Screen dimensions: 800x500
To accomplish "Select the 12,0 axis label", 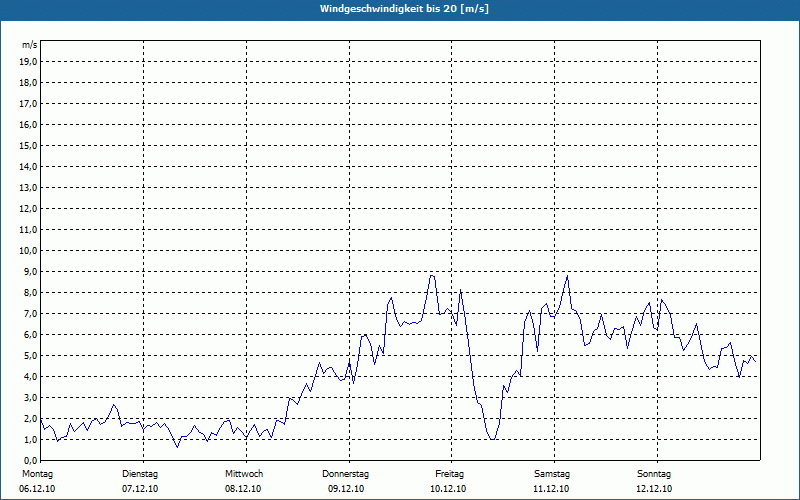I will pyautogui.click(x=28, y=209).
